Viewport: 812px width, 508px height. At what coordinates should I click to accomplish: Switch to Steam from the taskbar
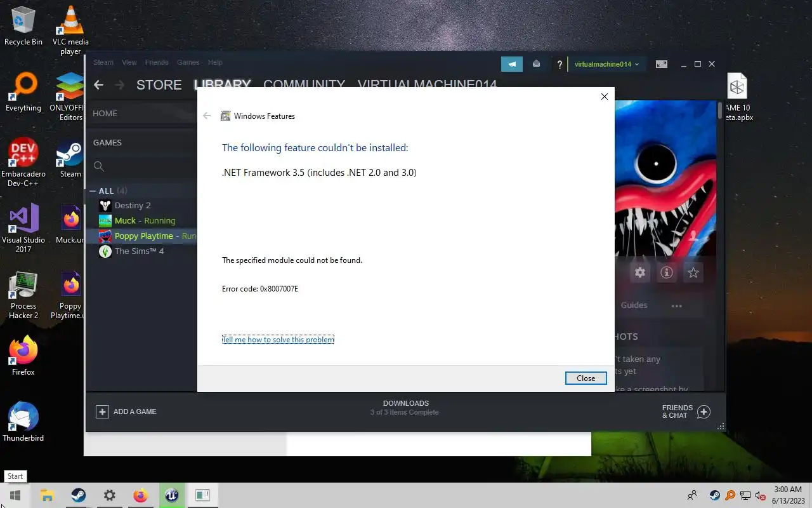79,496
